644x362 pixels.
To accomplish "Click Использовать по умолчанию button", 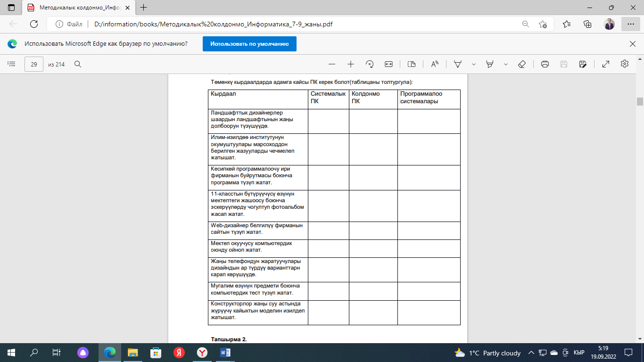I will pyautogui.click(x=249, y=44).
